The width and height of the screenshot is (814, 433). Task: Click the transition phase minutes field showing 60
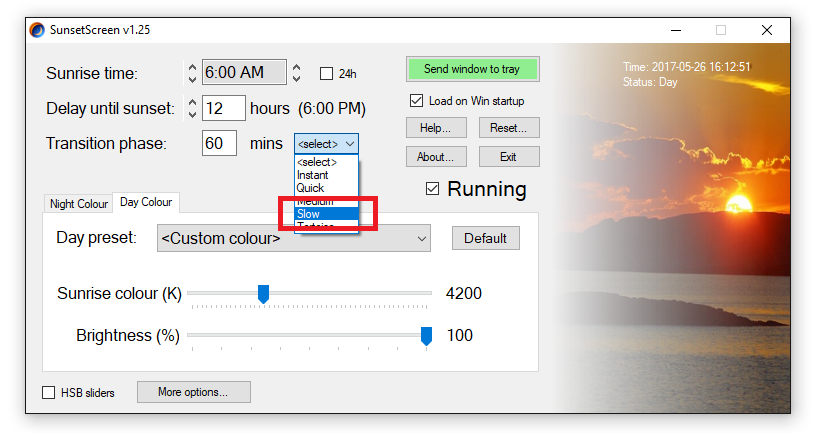tap(219, 143)
